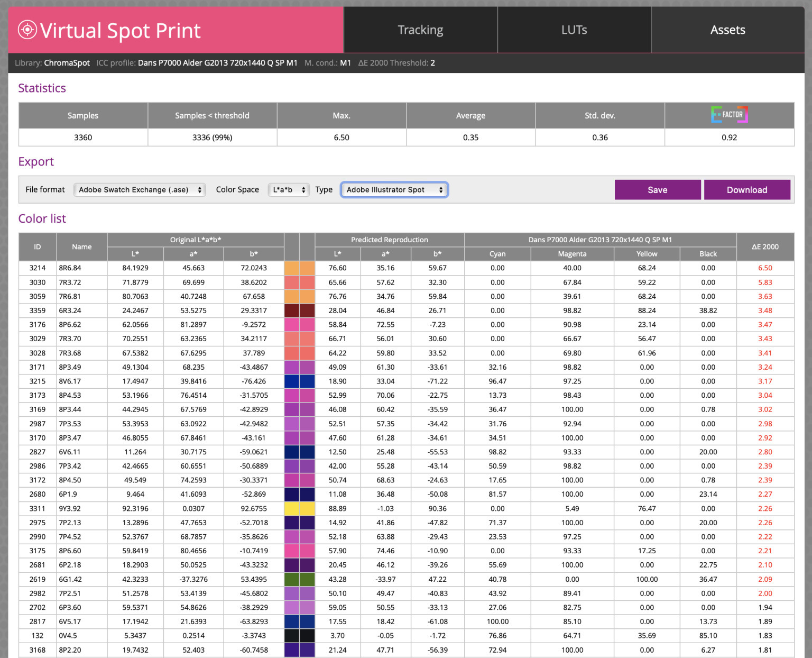
Task: Open the Tracking tab
Action: pyautogui.click(x=420, y=30)
